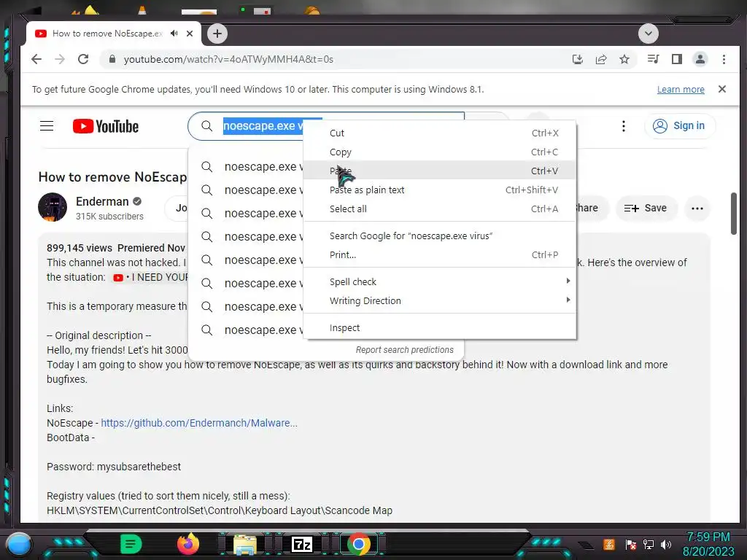Reload the YouTube page
The height and width of the screenshot is (560, 747).
(x=83, y=59)
